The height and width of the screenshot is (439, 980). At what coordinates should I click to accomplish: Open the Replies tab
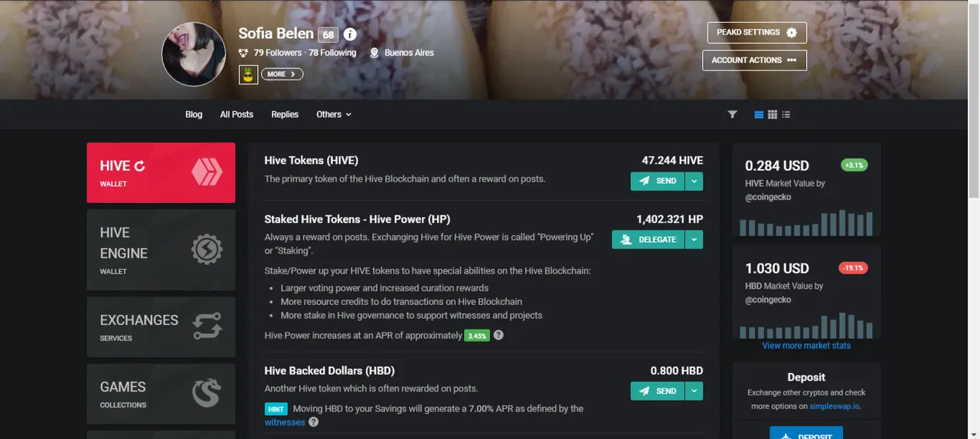point(285,114)
